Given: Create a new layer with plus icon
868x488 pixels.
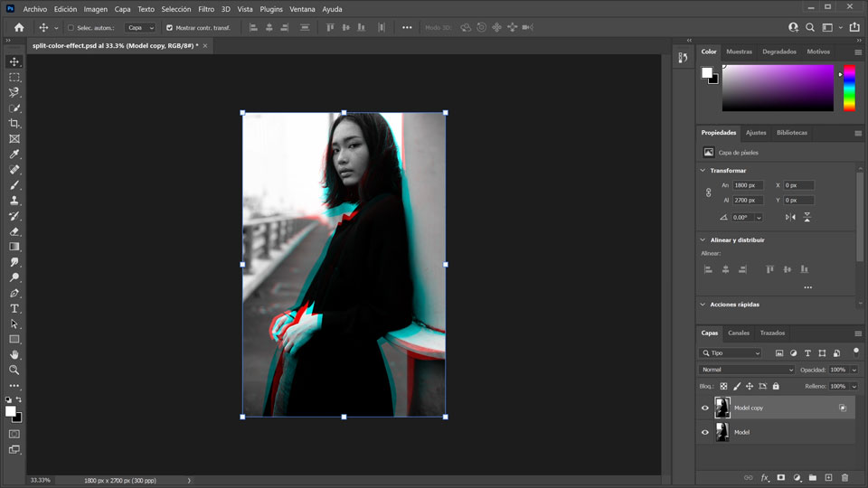Looking at the screenshot, I should pos(828,477).
